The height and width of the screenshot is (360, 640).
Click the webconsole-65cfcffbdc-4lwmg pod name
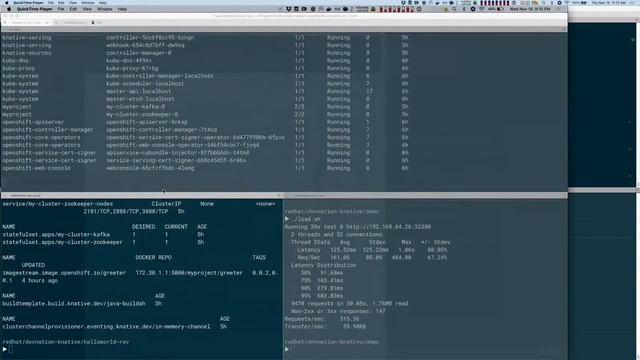click(150, 168)
